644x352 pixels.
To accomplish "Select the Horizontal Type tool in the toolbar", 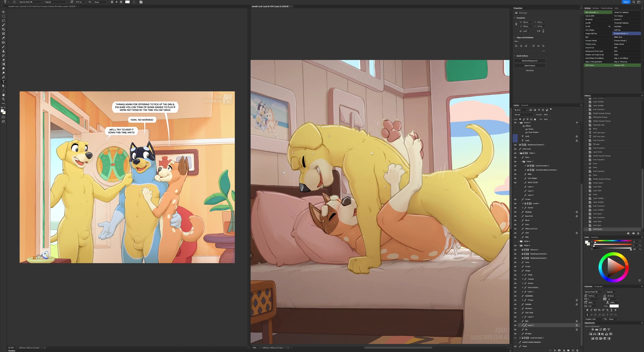I will coord(3,82).
